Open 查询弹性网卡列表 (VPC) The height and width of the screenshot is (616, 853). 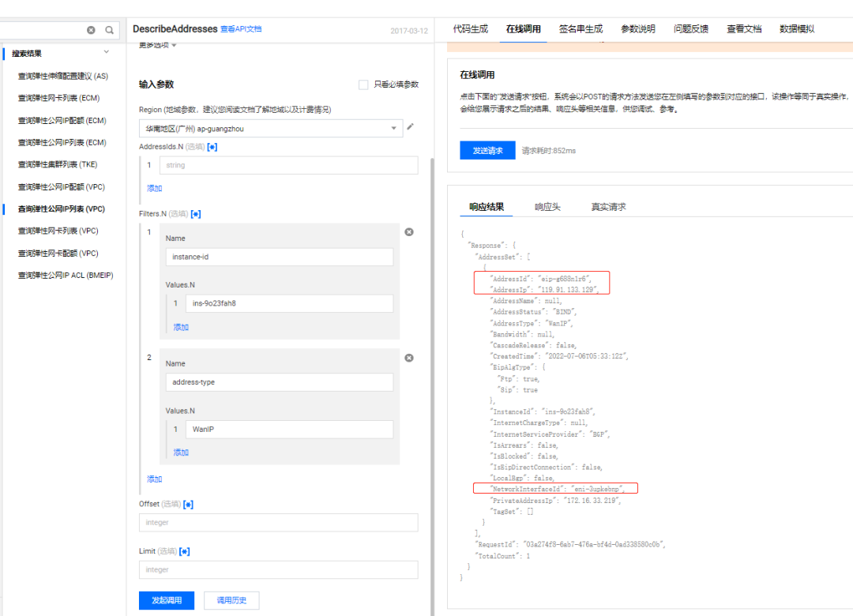58,231
